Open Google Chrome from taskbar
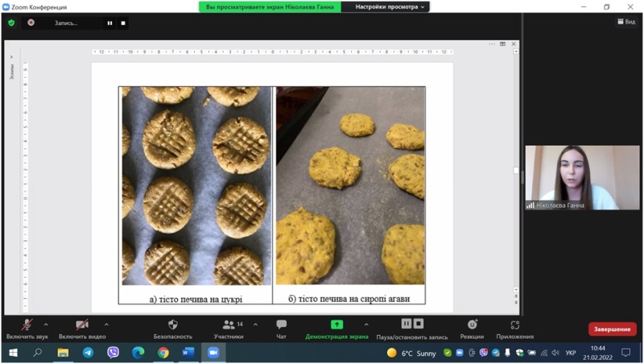The height and width of the screenshot is (364, 644). [x=163, y=353]
